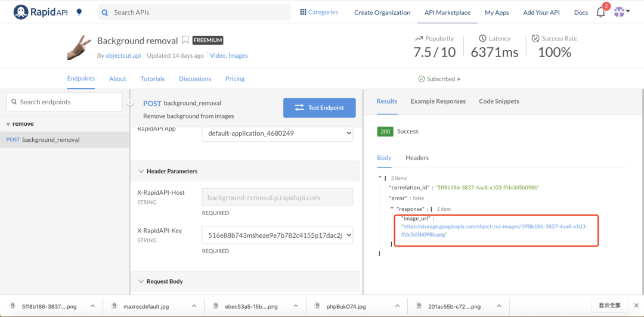Image resolution: width=644 pixels, height=317 pixels.
Task: Open the Pricing tab
Action: 235,79
